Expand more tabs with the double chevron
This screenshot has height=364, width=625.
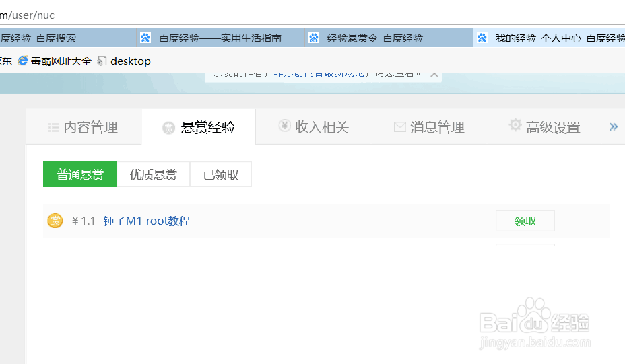(614, 127)
